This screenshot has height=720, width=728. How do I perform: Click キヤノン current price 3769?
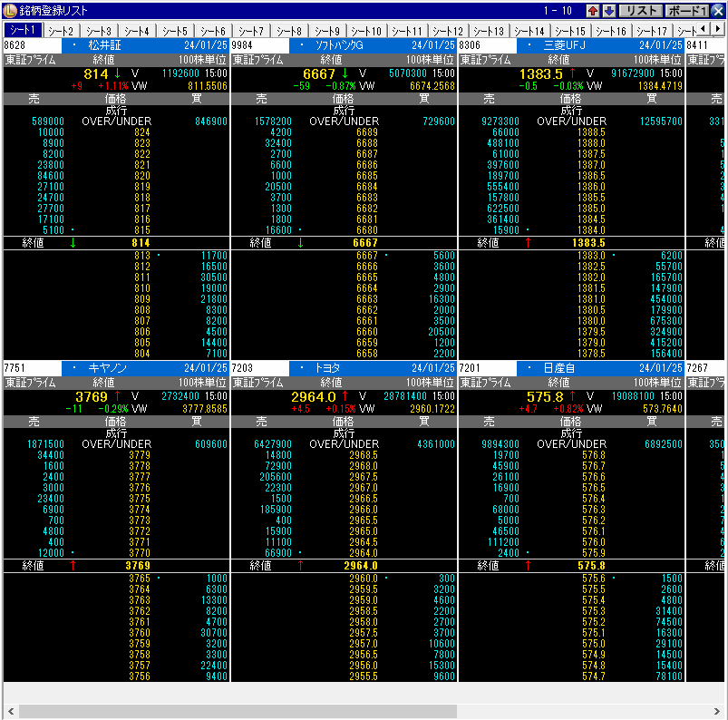click(x=92, y=396)
